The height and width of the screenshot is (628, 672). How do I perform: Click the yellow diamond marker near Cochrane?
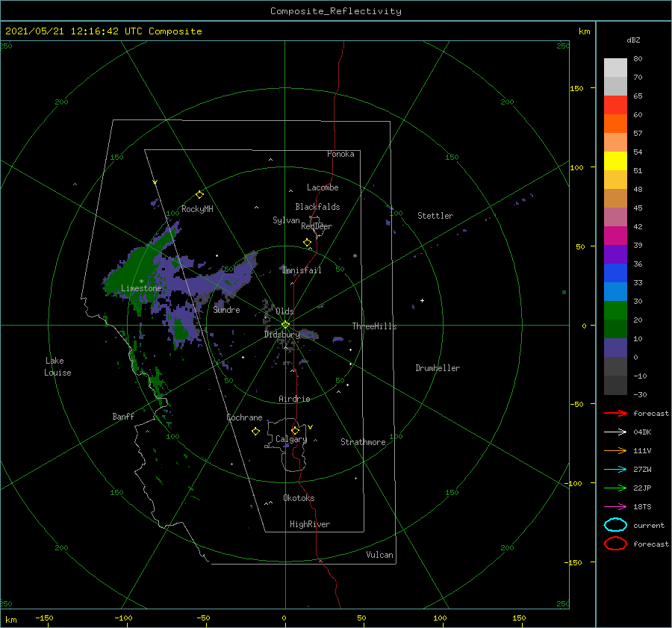coord(255,432)
